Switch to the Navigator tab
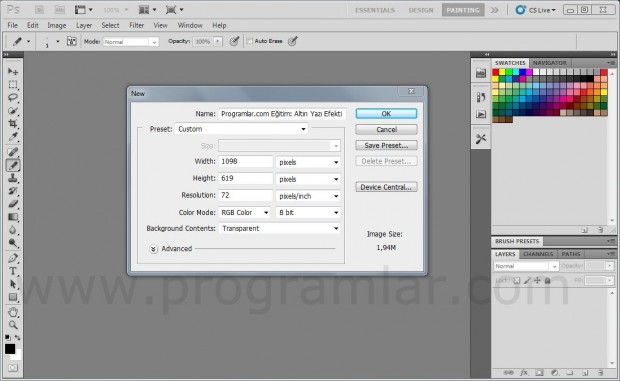The width and height of the screenshot is (620, 381). 550,63
